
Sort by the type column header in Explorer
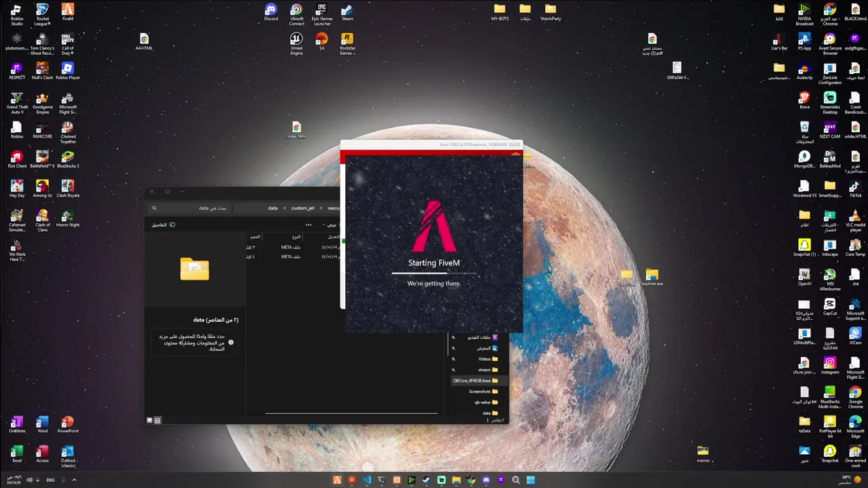(x=296, y=237)
